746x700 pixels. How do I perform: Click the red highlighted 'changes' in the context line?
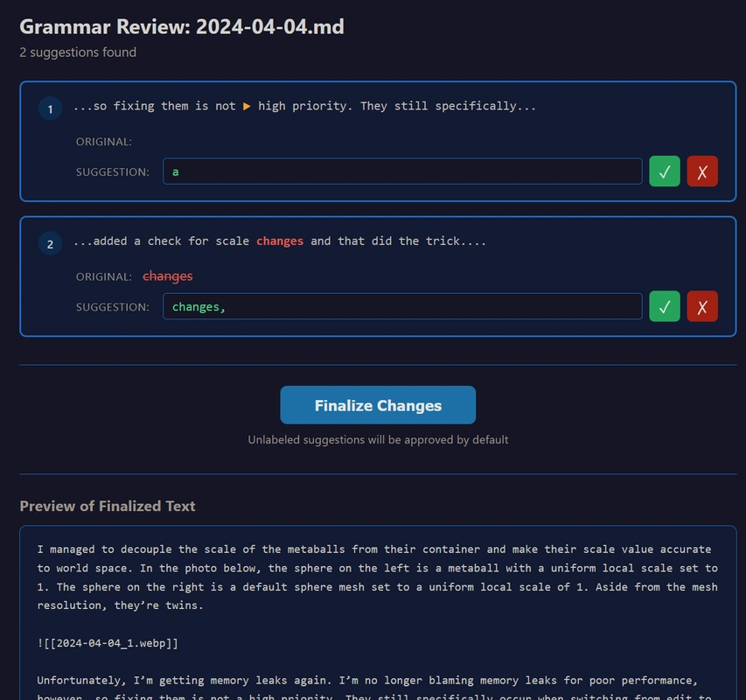[280, 241]
